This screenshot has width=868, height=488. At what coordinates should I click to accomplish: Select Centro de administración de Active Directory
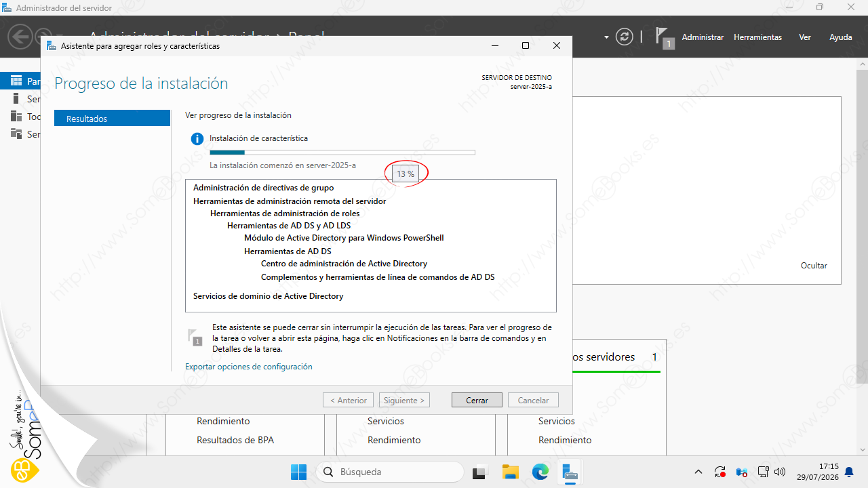[344, 264]
